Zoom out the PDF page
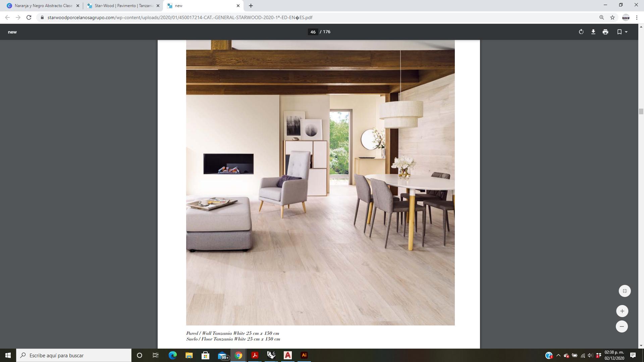 point(622,326)
